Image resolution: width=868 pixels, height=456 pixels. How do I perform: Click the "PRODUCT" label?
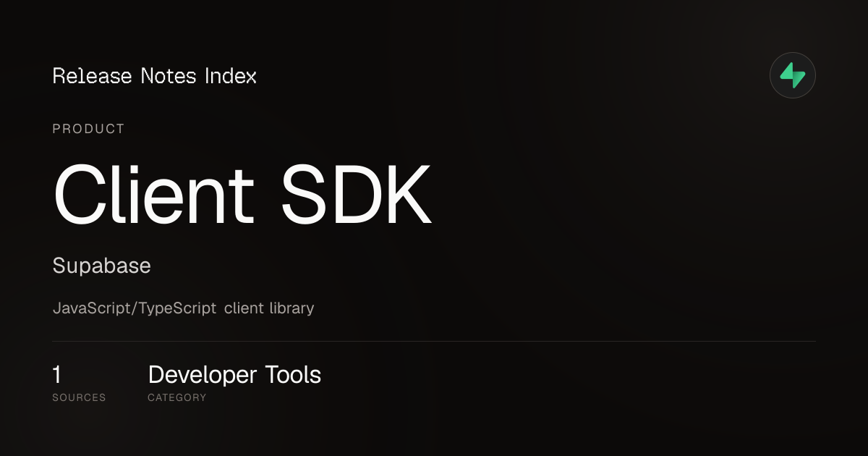tap(88, 129)
